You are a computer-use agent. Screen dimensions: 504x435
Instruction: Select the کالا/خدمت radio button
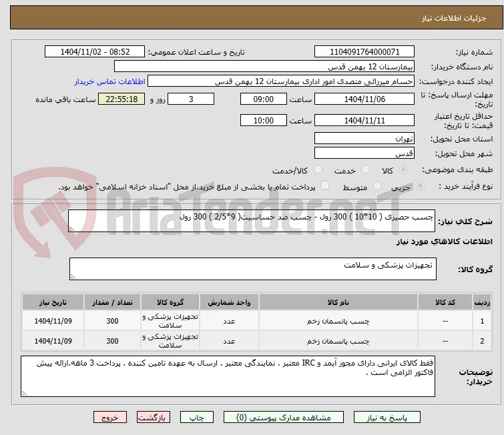point(318,169)
